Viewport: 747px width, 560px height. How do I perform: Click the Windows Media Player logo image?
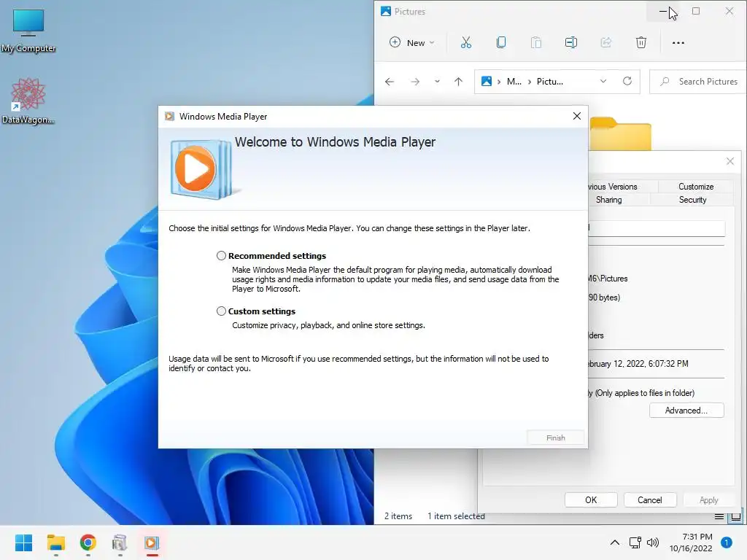[x=201, y=169]
